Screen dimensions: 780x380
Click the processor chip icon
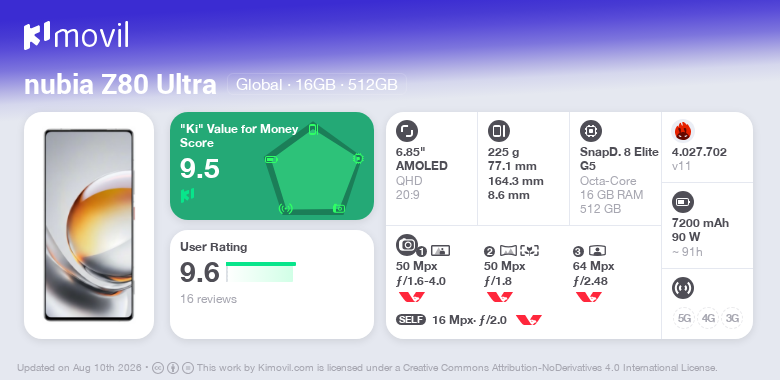point(591,131)
